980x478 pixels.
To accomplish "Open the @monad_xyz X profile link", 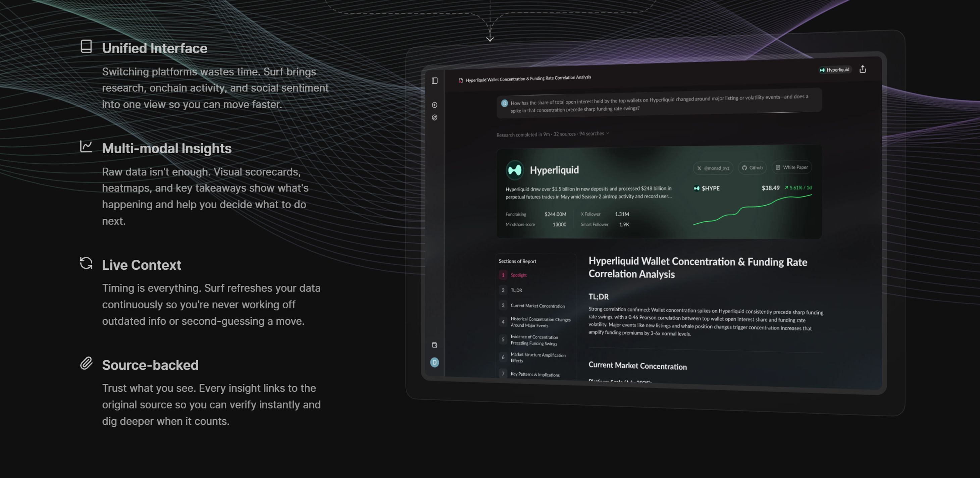I will click(x=713, y=168).
